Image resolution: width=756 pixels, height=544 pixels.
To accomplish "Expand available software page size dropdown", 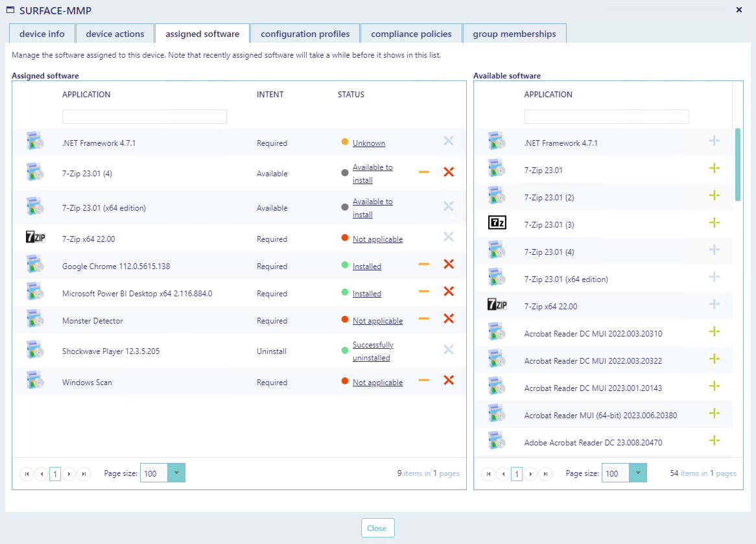I will tap(638, 473).
